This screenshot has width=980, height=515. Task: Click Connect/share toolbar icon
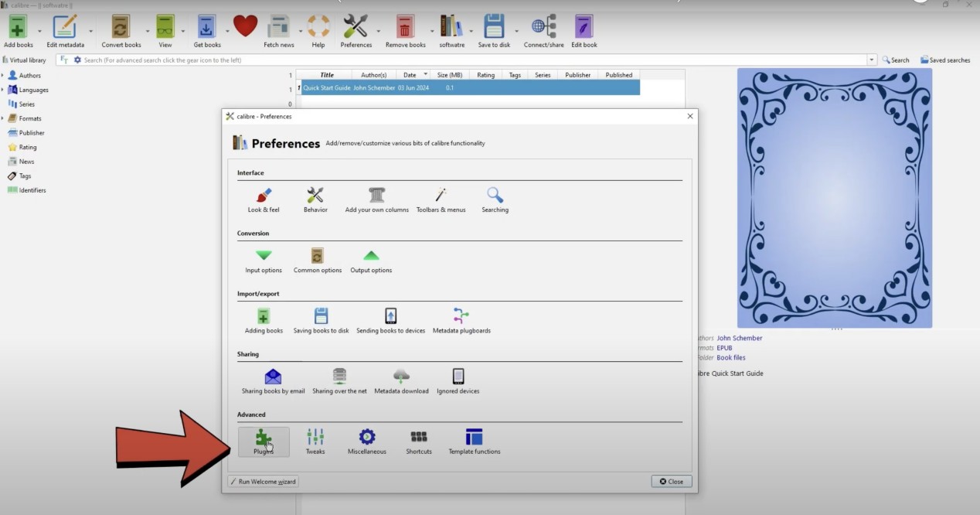[543, 31]
